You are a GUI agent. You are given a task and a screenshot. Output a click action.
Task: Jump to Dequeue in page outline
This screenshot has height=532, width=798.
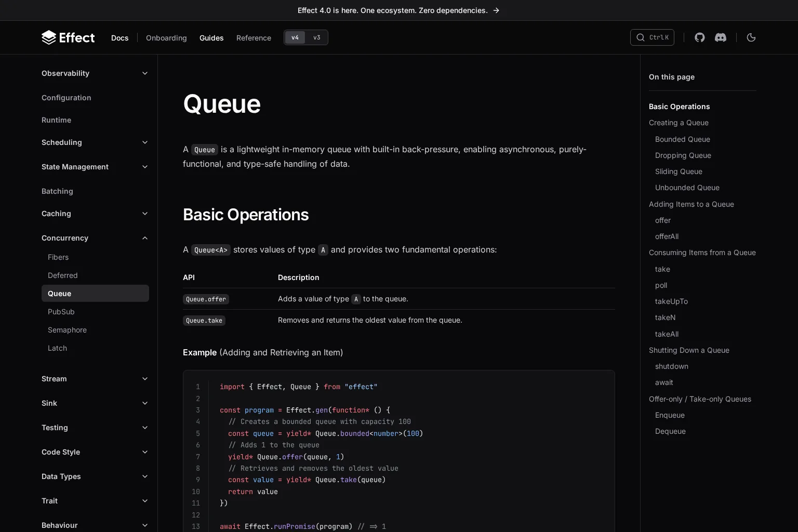tap(670, 431)
